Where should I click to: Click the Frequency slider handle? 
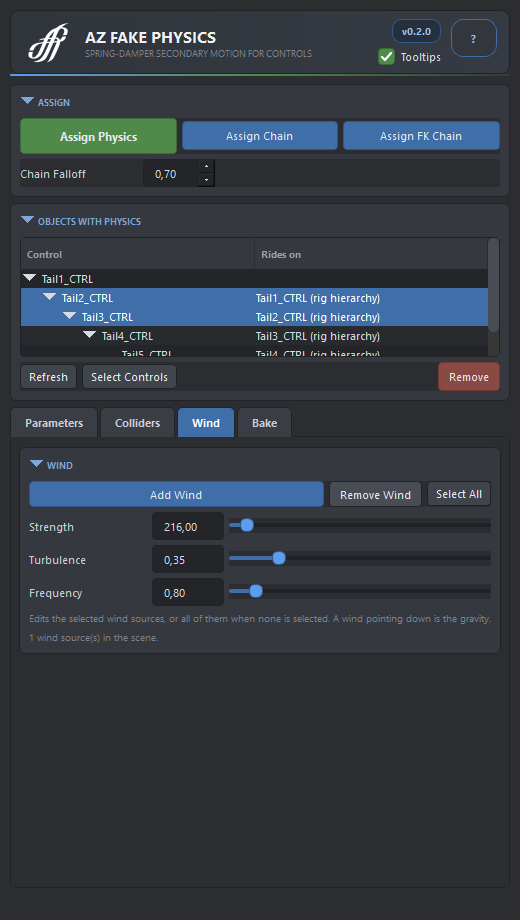(256, 591)
